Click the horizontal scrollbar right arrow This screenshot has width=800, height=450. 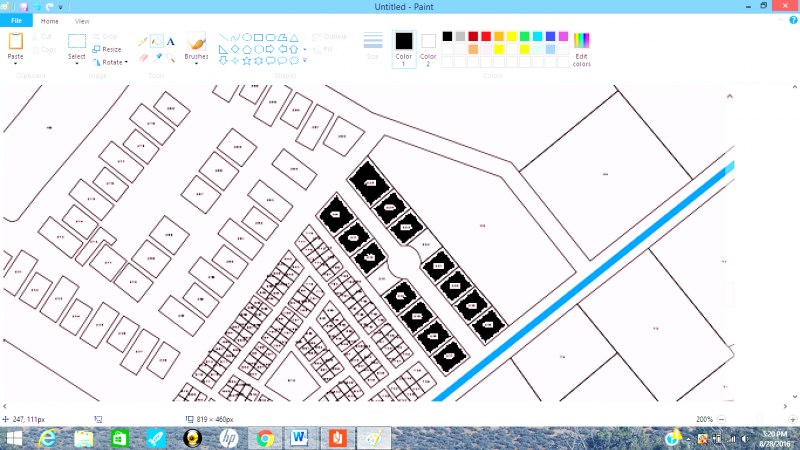point(785,407)
